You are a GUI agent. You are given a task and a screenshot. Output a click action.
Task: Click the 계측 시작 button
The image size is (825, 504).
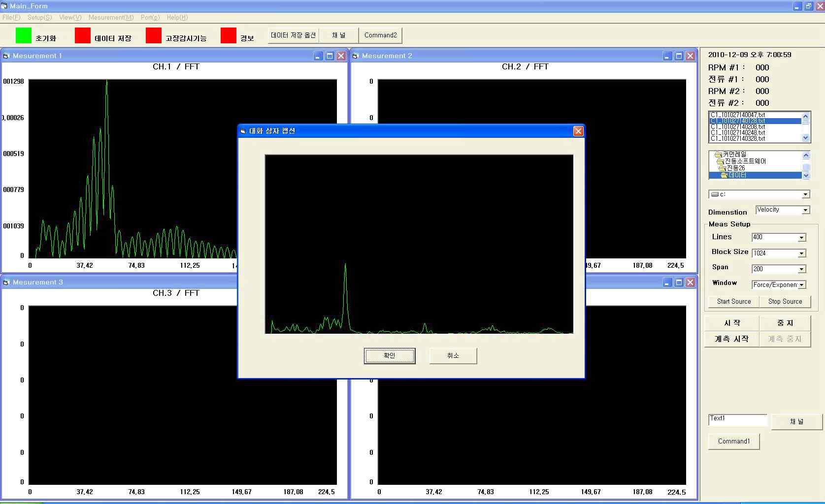point(732,339)
